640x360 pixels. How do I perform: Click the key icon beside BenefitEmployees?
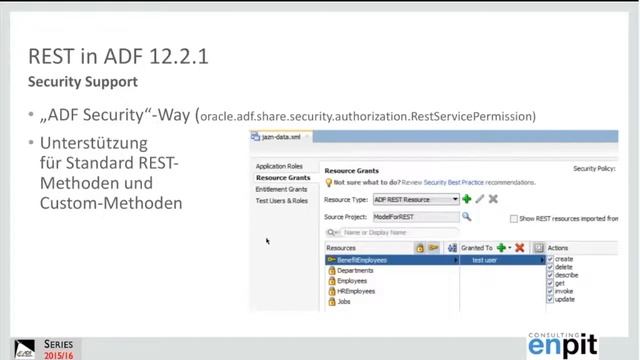331,260
